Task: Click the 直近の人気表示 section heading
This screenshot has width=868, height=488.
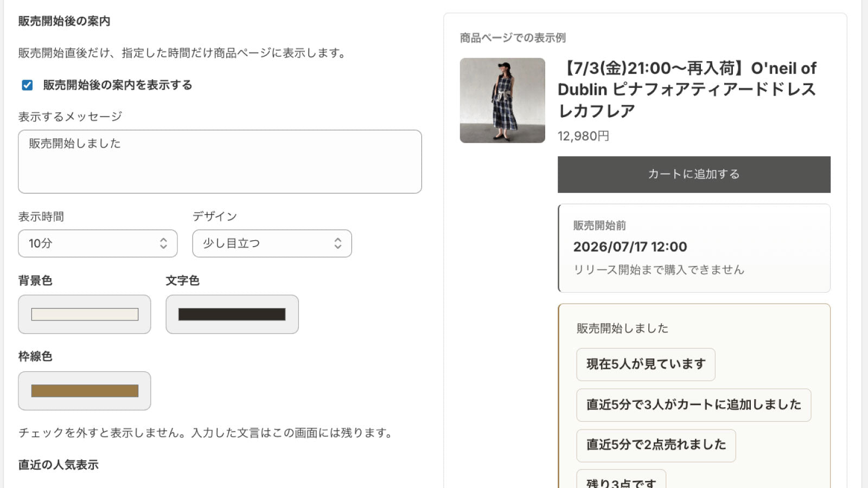Action: pyautogui.click(x=59, y=465)
